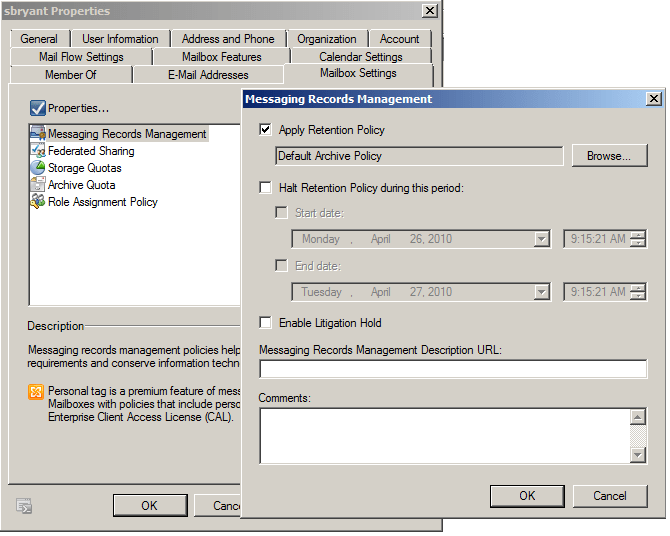
Task: Enable Litigation Hold checkbox
Action: [265, 323]
